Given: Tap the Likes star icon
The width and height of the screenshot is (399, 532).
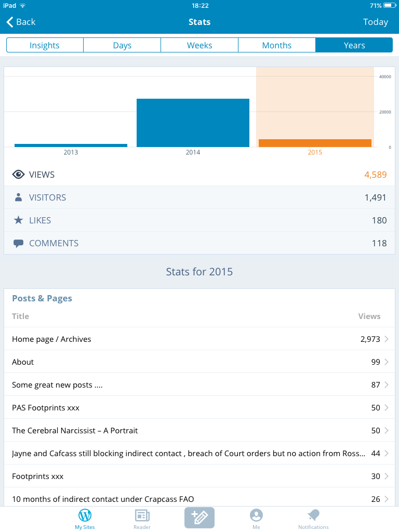Looking at the screenshot, I should 18,220.
